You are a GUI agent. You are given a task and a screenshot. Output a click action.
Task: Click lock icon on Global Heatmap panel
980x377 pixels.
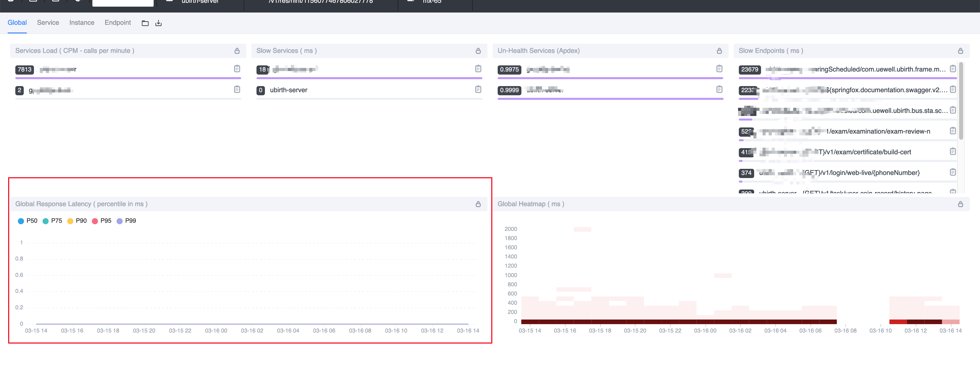(x=960, y=205)
